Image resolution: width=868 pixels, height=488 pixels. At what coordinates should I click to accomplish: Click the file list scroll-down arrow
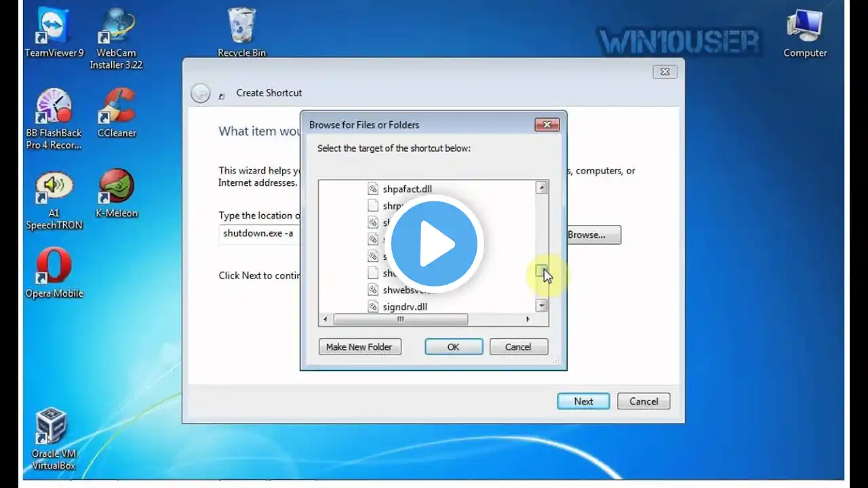click(x=541, y=306)
